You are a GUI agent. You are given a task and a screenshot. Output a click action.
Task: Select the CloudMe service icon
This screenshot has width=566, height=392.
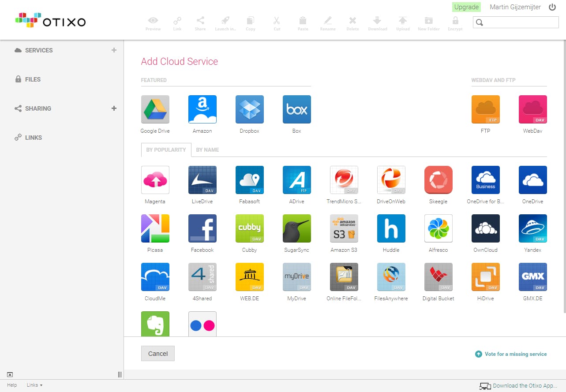tap(155, 277)
